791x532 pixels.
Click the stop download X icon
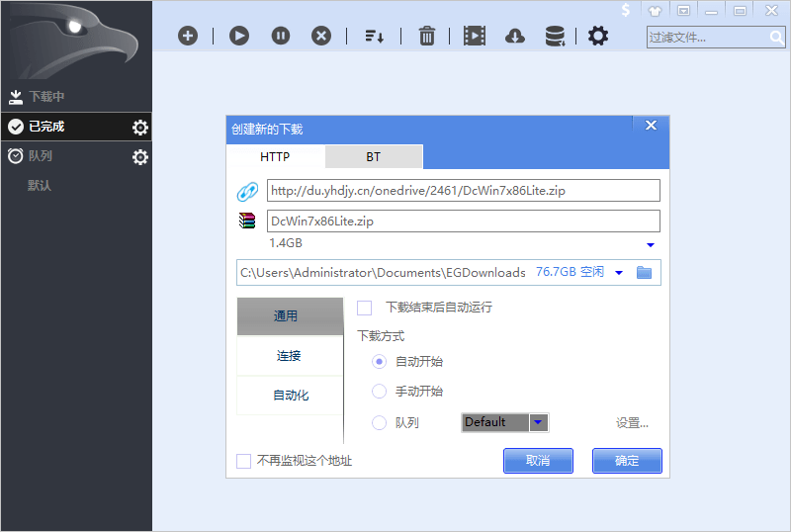pos(321,36)
